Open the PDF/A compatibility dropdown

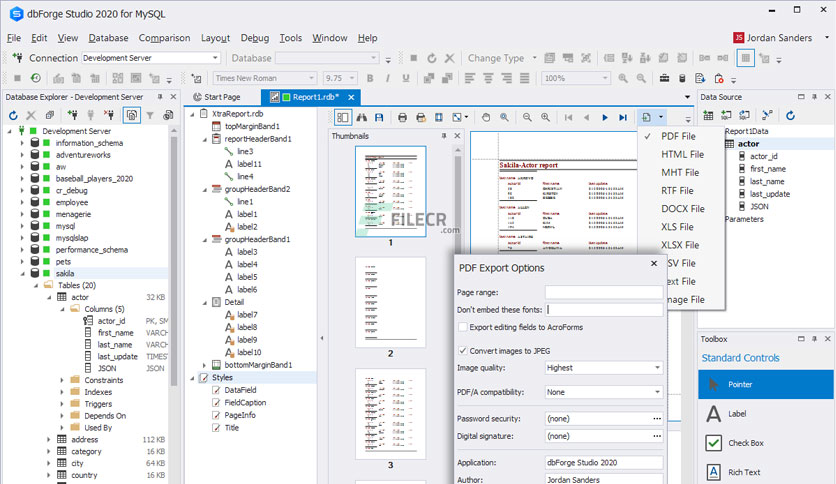pyautogui.click(x=657, y=392)
